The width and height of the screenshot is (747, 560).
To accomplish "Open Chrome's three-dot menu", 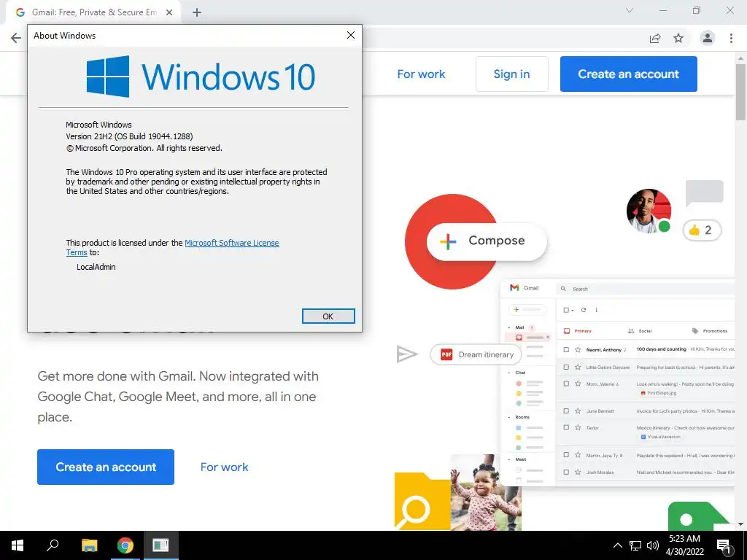I will (731, 38).
